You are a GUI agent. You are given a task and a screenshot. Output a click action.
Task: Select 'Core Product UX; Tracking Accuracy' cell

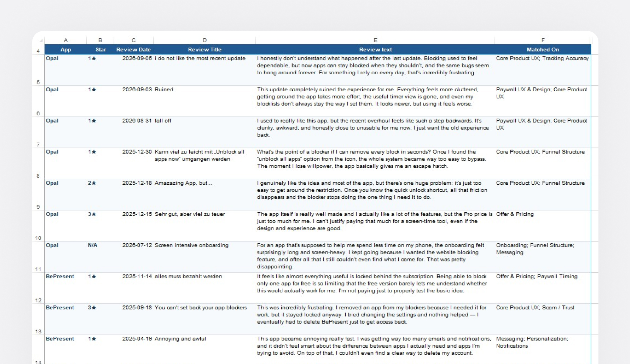coord(543,70)
